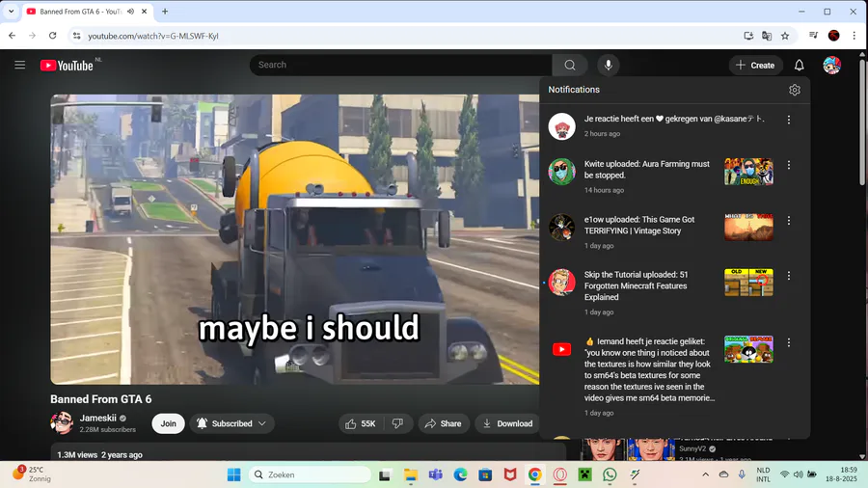Bookmark this page with the star
This screenshot has height=488, width=868.
(x=785, y=36)
